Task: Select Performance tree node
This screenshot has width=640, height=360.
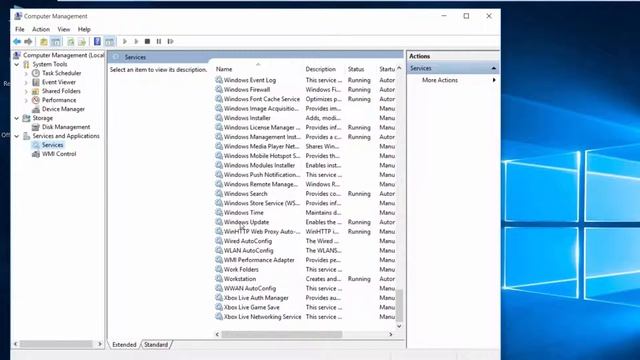Action: tap(59, 100)
